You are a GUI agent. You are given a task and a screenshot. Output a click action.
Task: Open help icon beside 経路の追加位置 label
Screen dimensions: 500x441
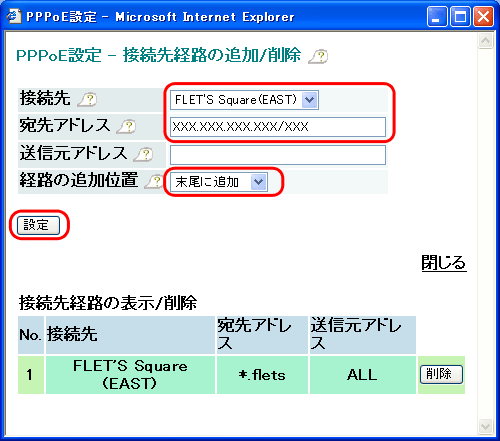[x=154, y=182]
